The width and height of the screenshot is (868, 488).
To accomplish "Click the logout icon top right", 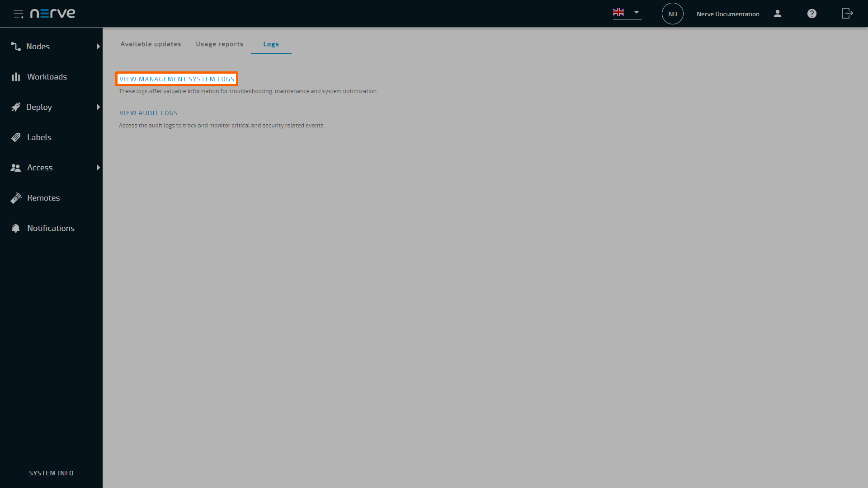I will click(847, 13).
